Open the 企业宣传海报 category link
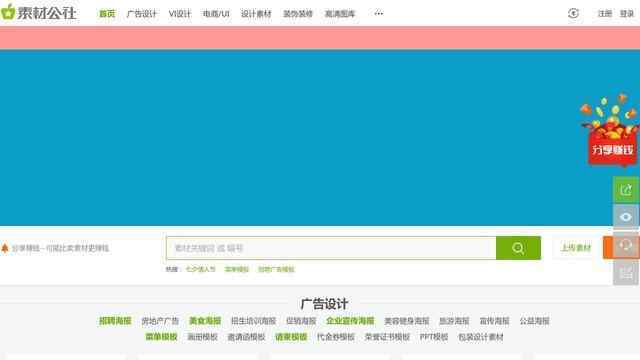The height and width of the screenshot is (360, 640). pos(350,321)
